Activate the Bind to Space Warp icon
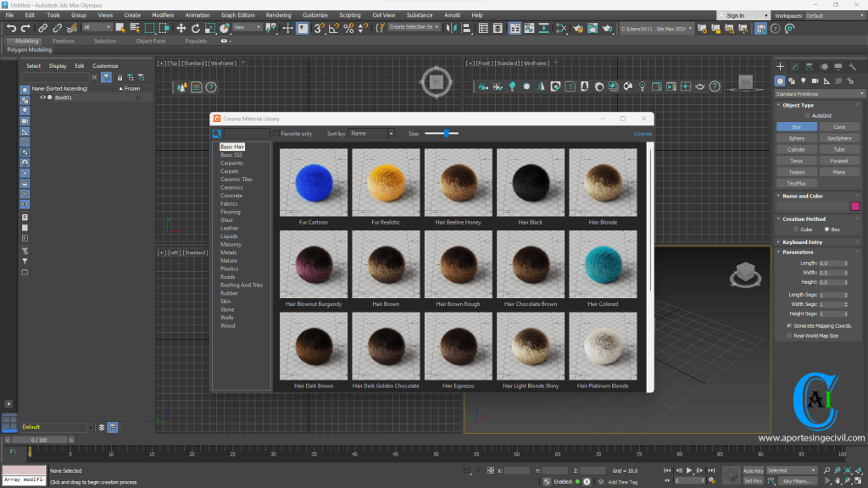Screen dimensions: 868x488 [x=72, y=28]
